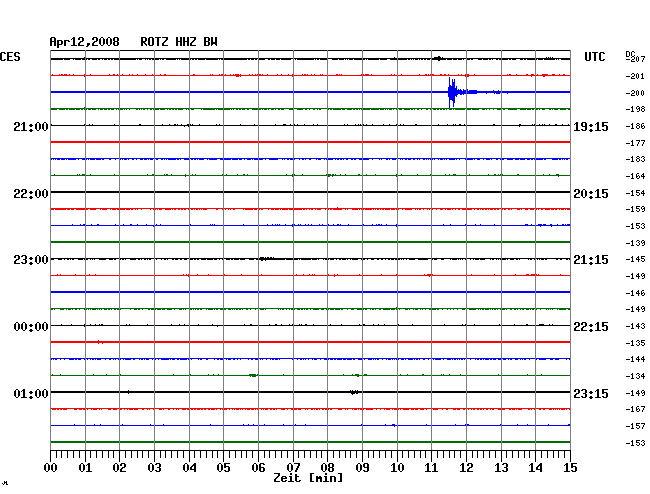Click x-axis minute tick label 14
The width and height of the screenshot is (650, 494).
535,468
